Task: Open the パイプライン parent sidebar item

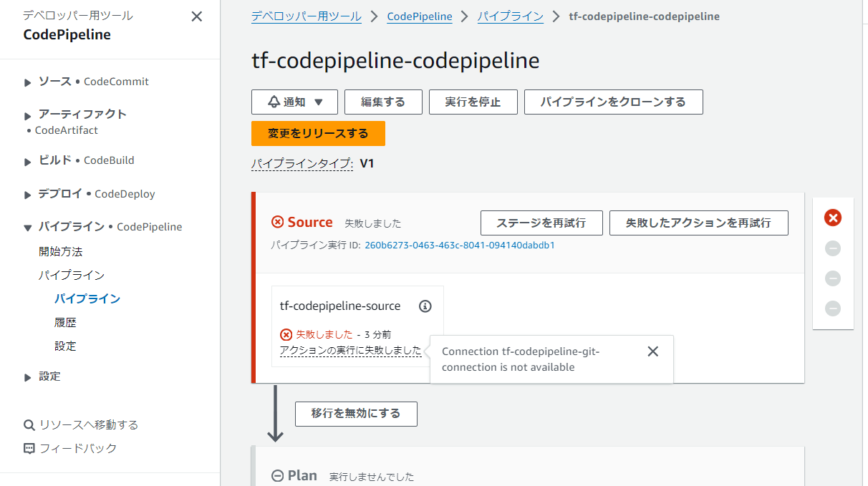Action: click(72, 275)
